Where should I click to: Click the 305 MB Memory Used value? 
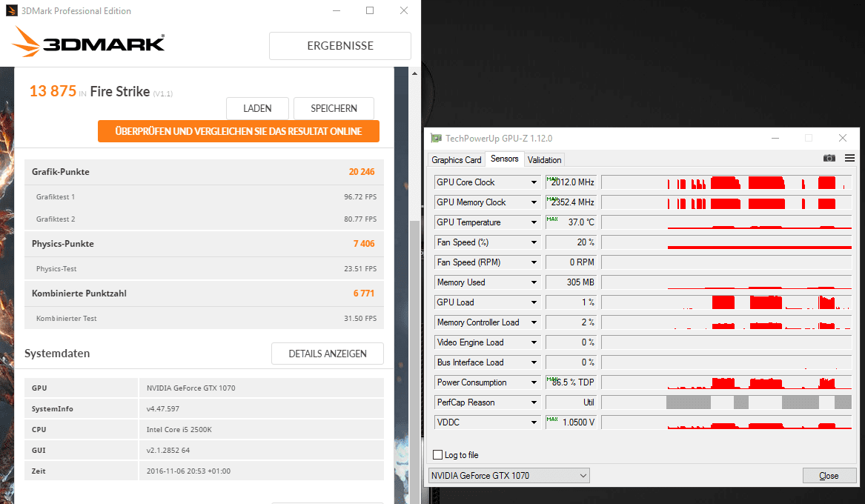point(571,282)
